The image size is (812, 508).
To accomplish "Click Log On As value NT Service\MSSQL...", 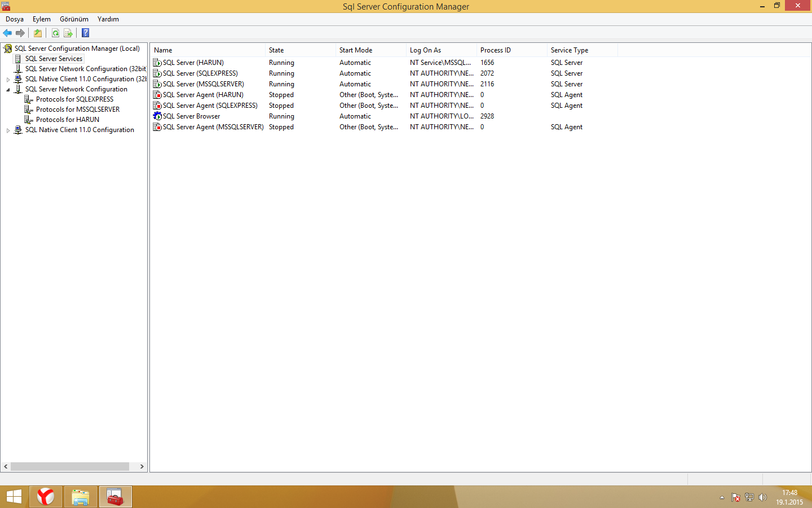I will [440, 63].
